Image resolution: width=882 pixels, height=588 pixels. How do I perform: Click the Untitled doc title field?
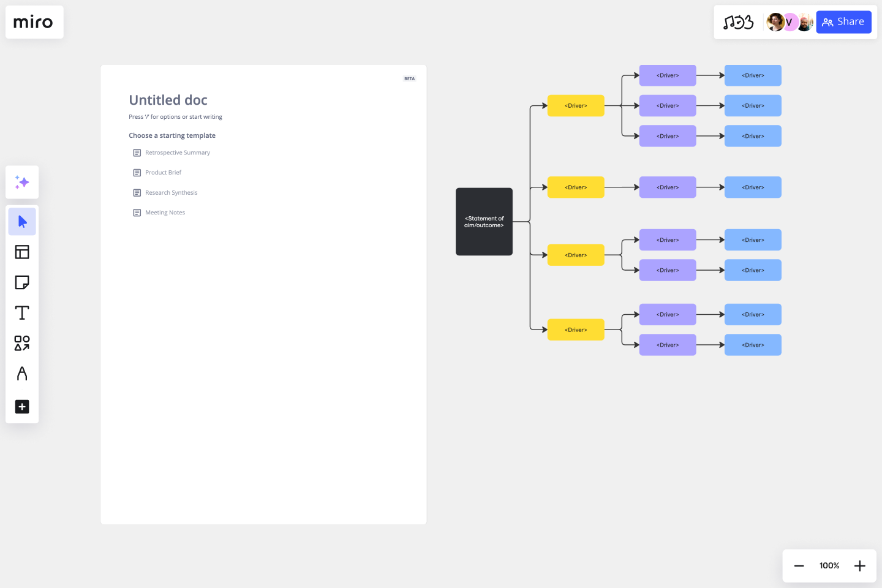pyautogui.click(x=168, y=100)
